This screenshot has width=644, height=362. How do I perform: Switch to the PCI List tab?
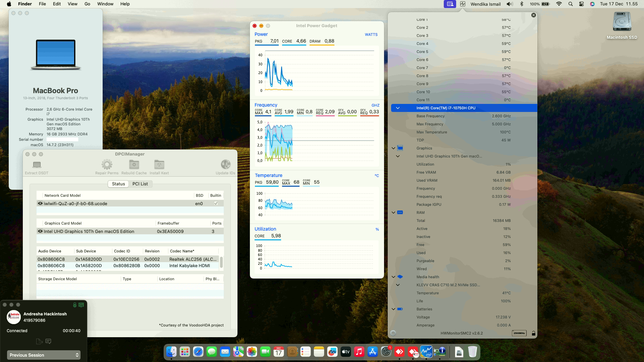point(140,184)
